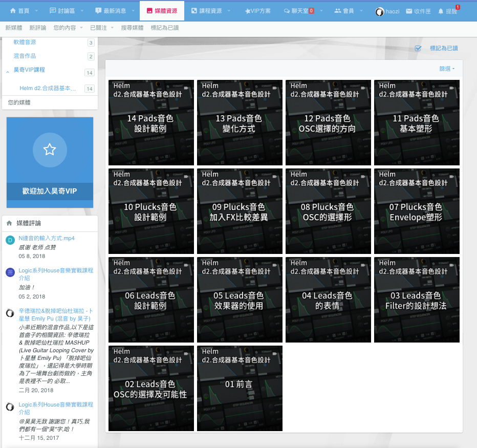Click the 聊天室 chat bubble icon
This screenshot has height=448, width=477.
tap(287, 11)
